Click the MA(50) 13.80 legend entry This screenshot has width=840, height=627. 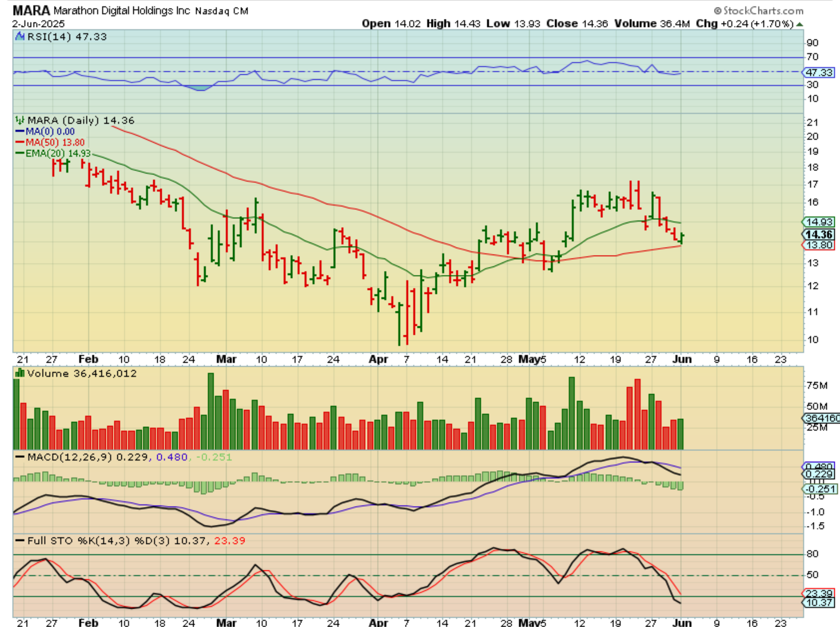click(55, 143)
